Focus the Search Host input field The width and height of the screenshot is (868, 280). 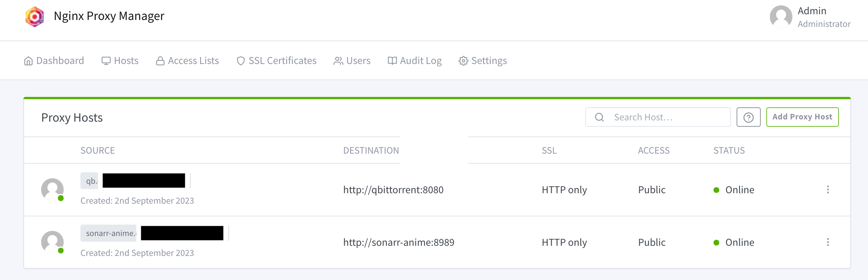[658, 117]
